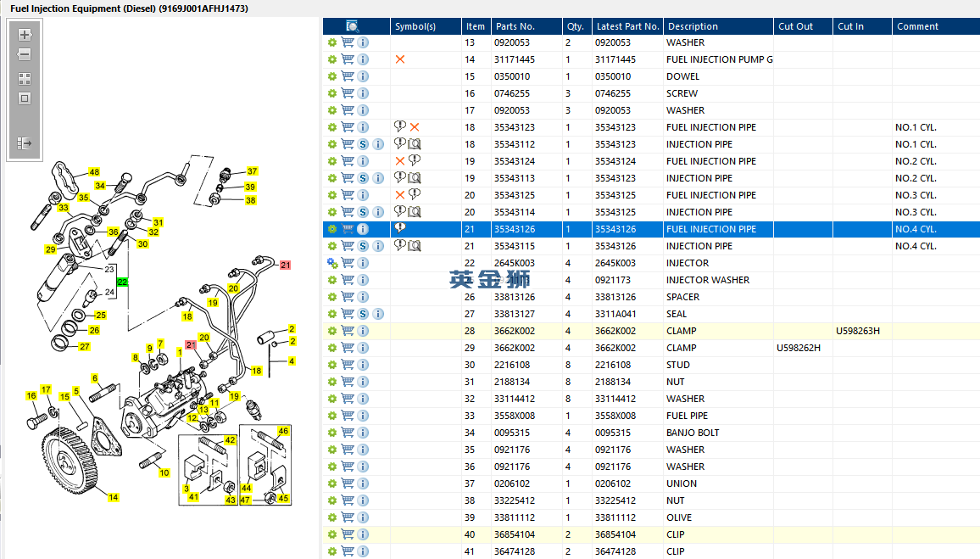Click the Description column header

click(x=718, y=26)
